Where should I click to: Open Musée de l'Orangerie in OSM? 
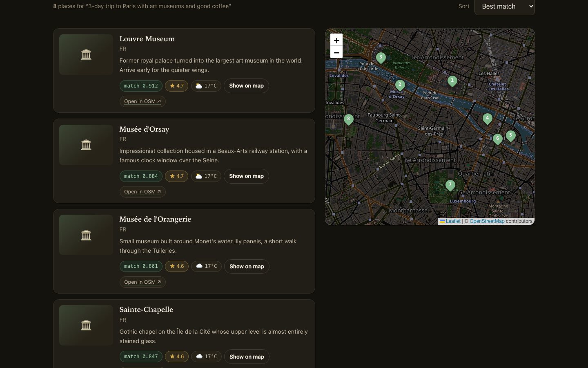pyautogui.click(x=143, y=282)
